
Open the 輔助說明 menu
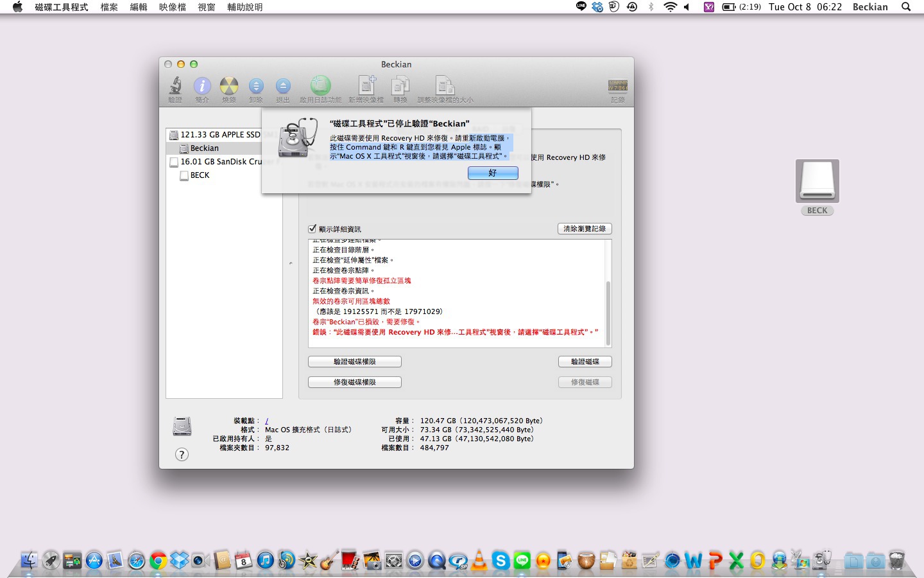(245, 7)
